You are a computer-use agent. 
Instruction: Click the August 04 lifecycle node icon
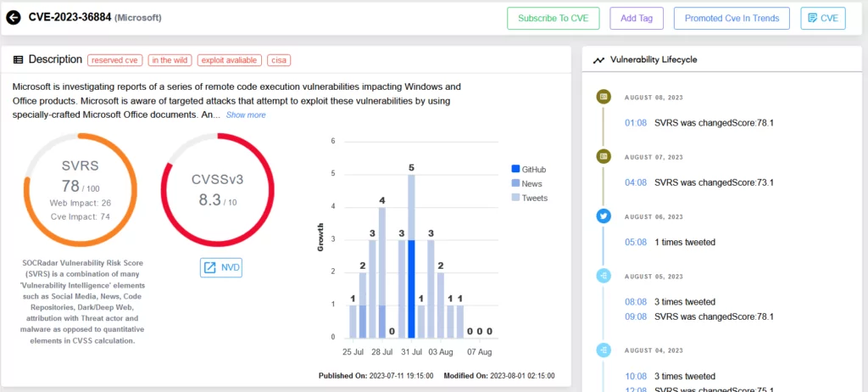coord(604,350)
